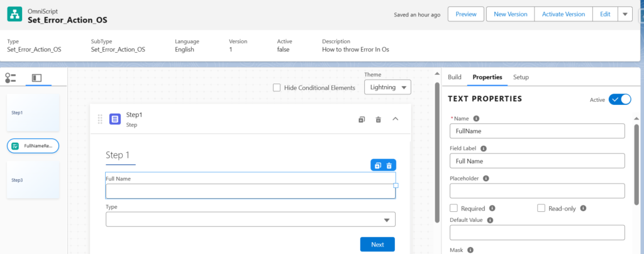This screenshot has height=254, width=644.
Task: Open the Mask info icon
Action: tap(470, 250)
